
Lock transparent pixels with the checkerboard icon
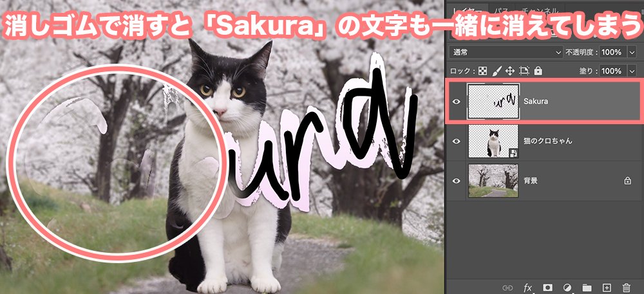point(483,71)
